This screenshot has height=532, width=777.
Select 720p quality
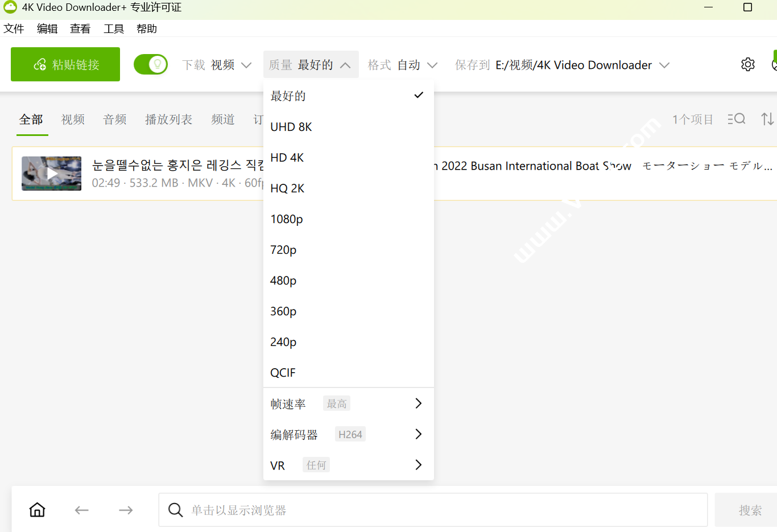349,249
